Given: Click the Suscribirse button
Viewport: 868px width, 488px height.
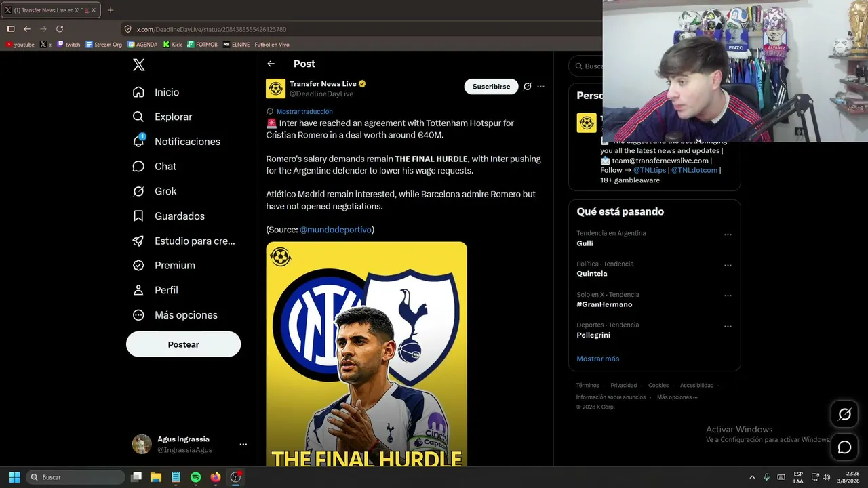Looking at the screenshot, I should point(491,87).
